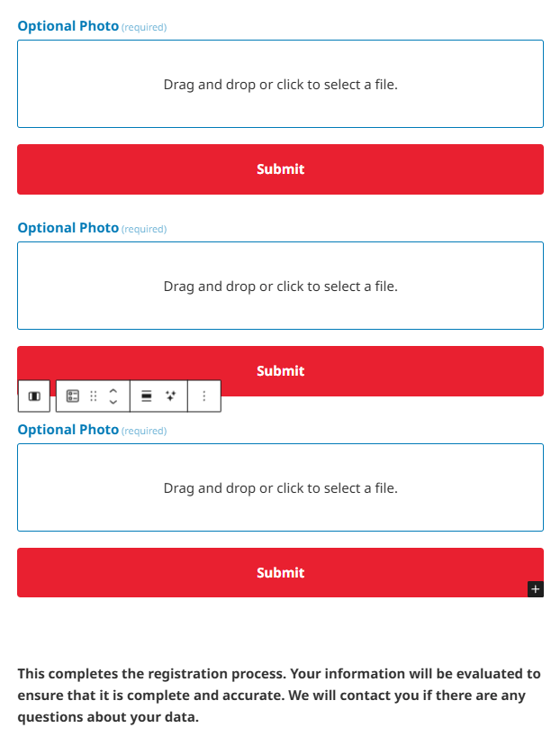Select the parent Columns block icon
The width and height of the screenshot is (560, 737).
34,396
